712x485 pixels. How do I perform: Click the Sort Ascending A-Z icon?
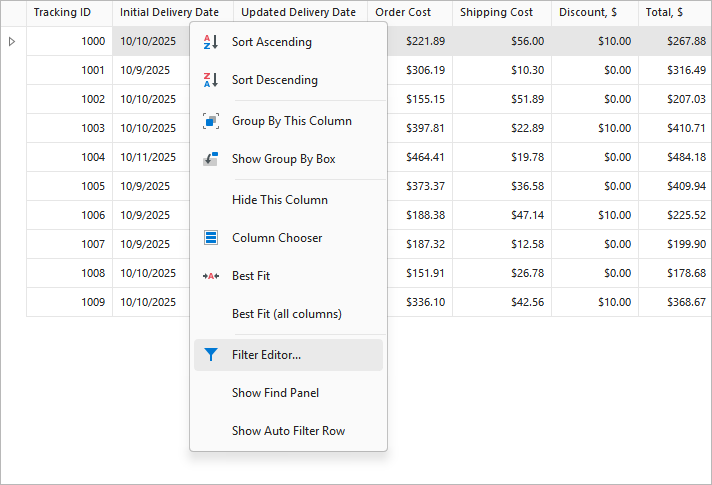coord(211,42)
